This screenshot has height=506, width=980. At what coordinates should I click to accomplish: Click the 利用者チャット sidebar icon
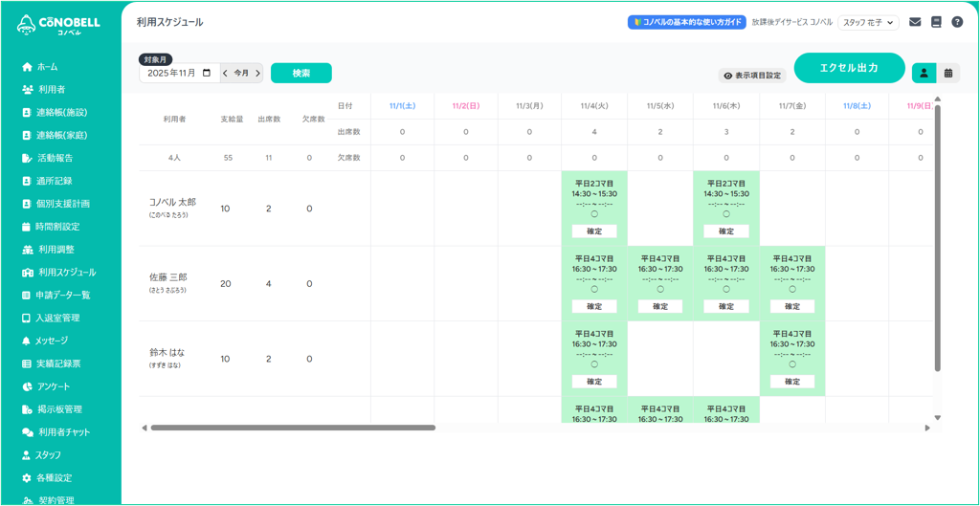(x=27, y=432)
